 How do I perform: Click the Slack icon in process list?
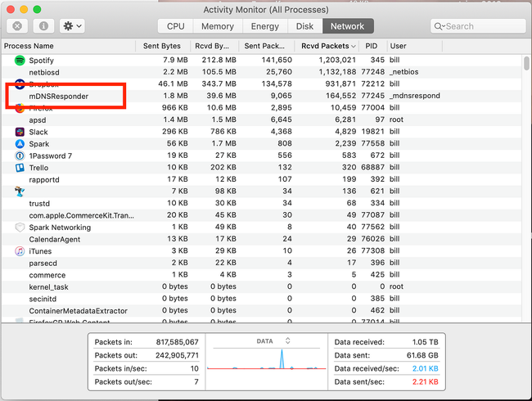[x=20, y=132]
